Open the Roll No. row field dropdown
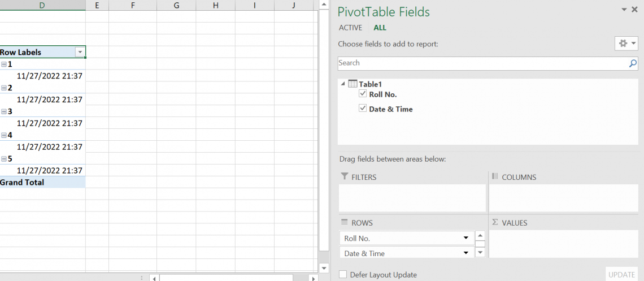644x281 pixels. pyautogui.click(x=466, y=238)
